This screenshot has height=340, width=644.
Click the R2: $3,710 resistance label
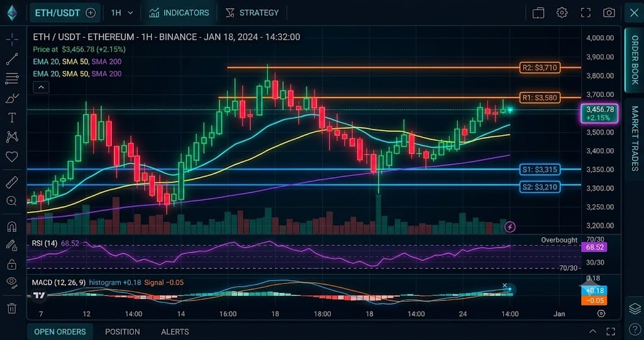[540, 68]
